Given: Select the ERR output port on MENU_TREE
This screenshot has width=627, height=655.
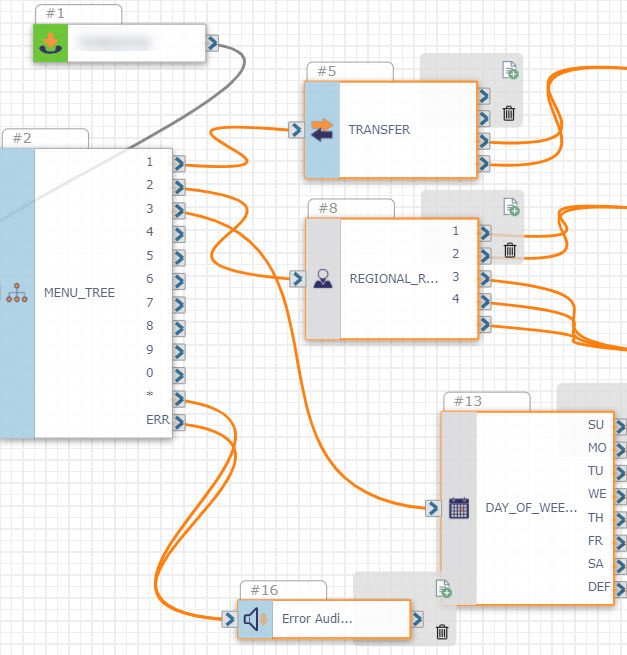Looking at the screenshot, I should coord(179,421).
